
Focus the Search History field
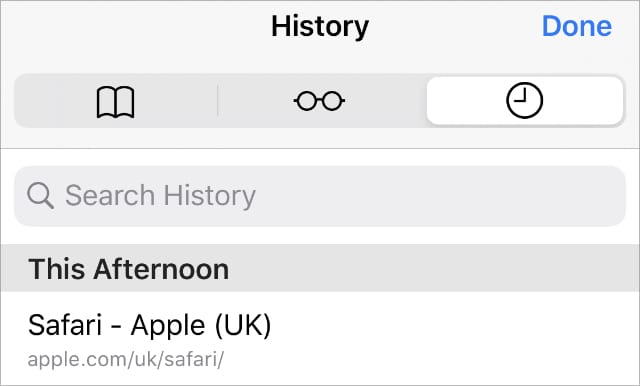[320, 196]
